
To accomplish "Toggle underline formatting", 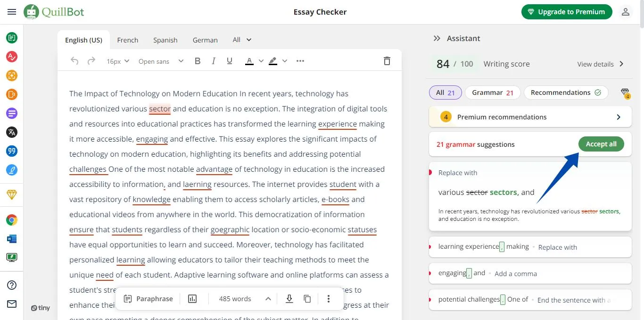I will [229, 60].
